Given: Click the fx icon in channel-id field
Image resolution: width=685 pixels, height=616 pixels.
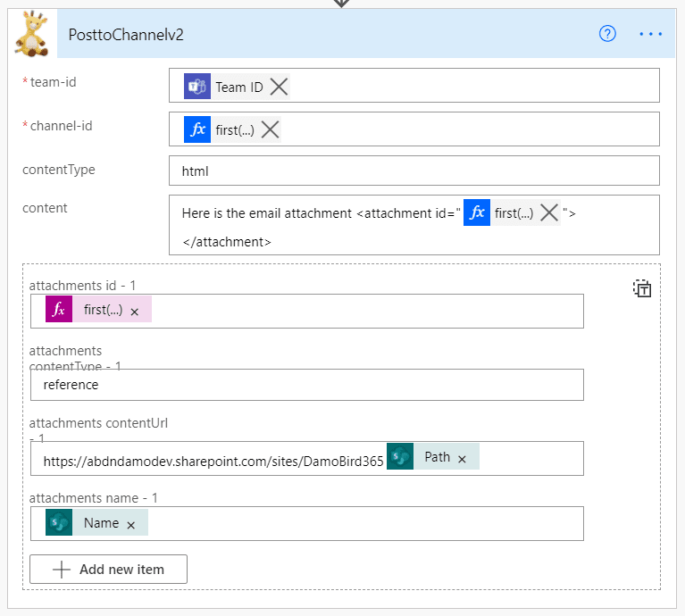Looking at the screenshot, I should (196, 129).
